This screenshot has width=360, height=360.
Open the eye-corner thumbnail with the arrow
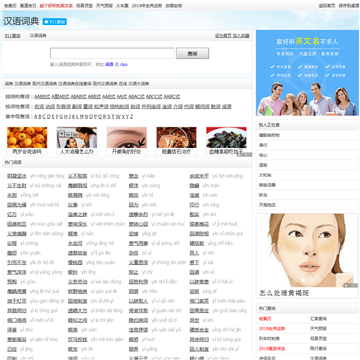[126, 137]
